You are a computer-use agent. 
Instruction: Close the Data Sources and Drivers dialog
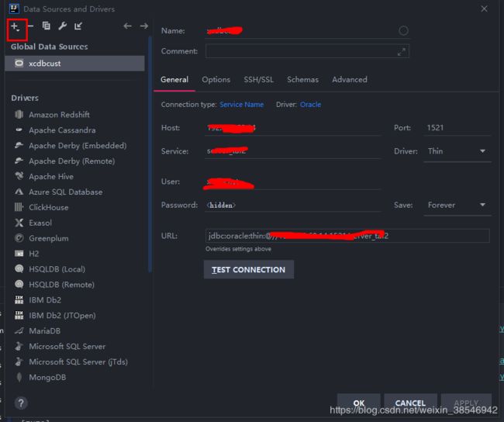click(x=484, y=9)
